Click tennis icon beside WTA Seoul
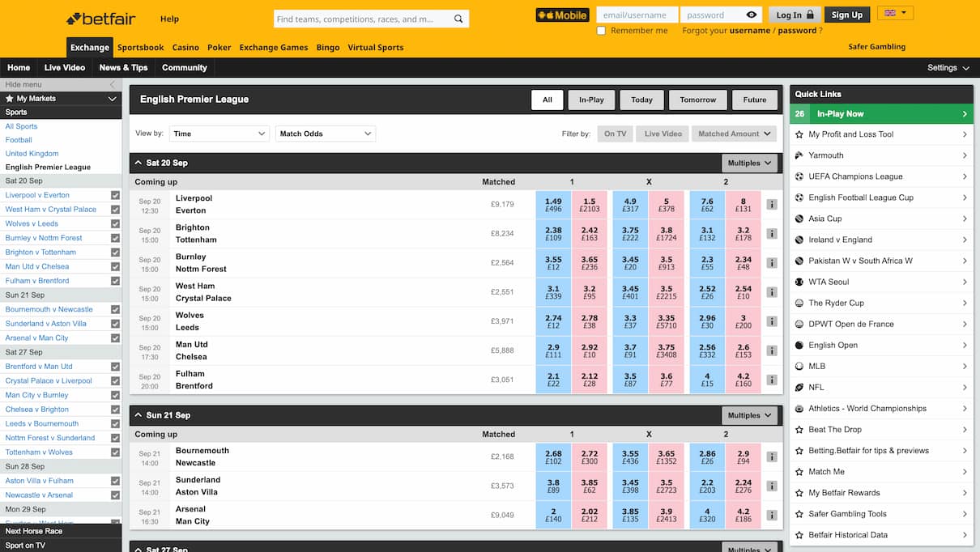 (799, 282)
